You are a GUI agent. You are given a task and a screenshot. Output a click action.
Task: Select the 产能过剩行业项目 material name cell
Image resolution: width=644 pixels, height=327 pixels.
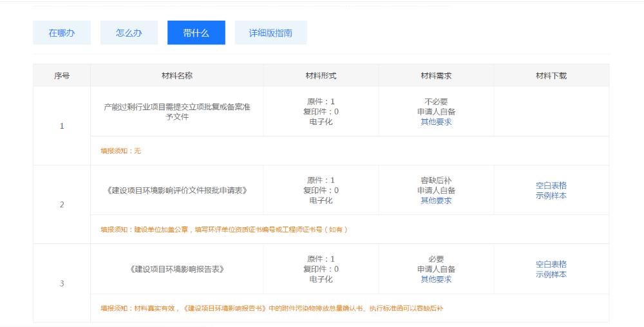click(x=176, y=111)
